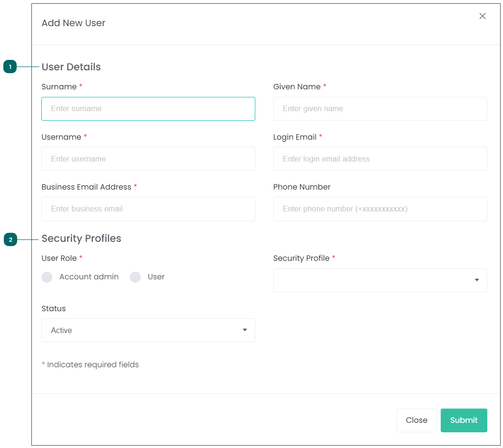
Task: Choose the User role radio button
Action: pos(135,277)
